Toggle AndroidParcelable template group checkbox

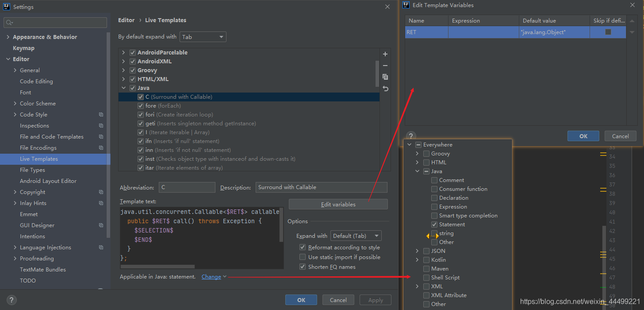click(x=132, y=52)
